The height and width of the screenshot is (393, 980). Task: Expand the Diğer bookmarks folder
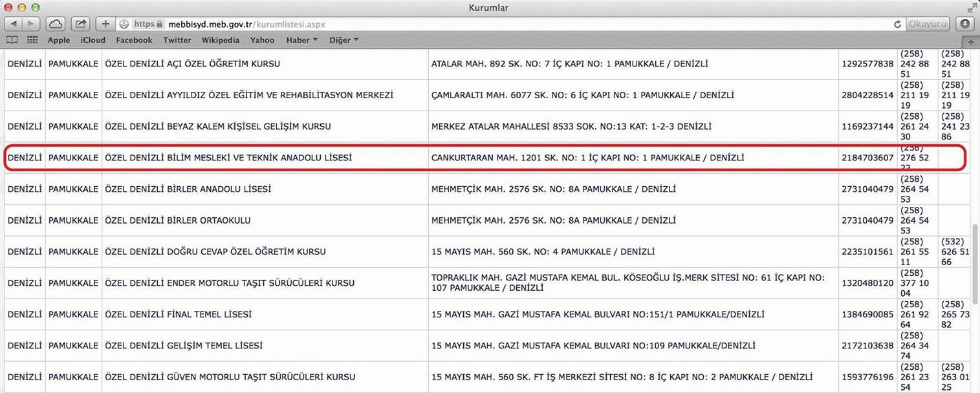tap(343, 40)
